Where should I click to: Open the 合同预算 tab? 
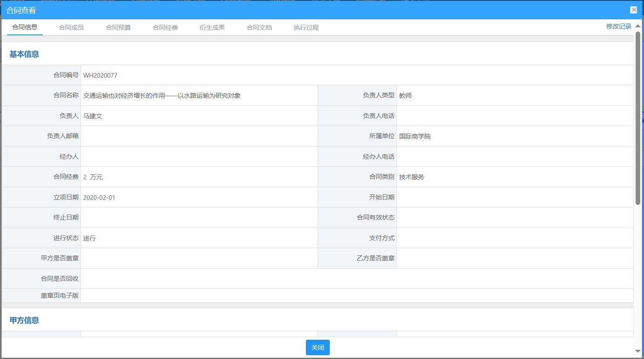[x=118, y=28]
